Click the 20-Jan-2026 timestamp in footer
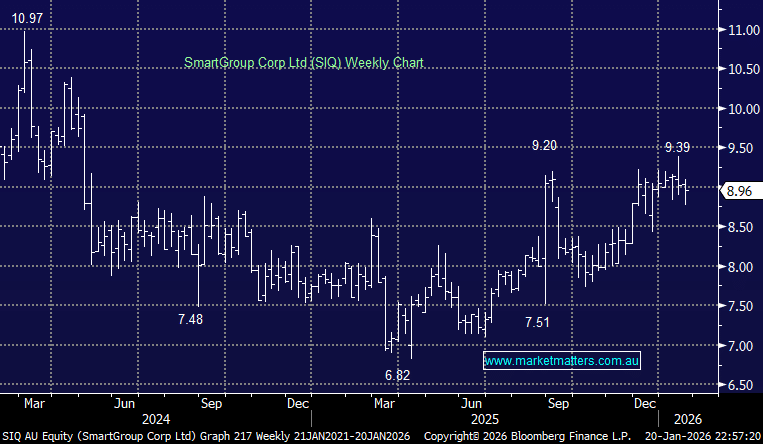Image resolution: width=763 pixels, height=444 pixels. pos(699,437)
